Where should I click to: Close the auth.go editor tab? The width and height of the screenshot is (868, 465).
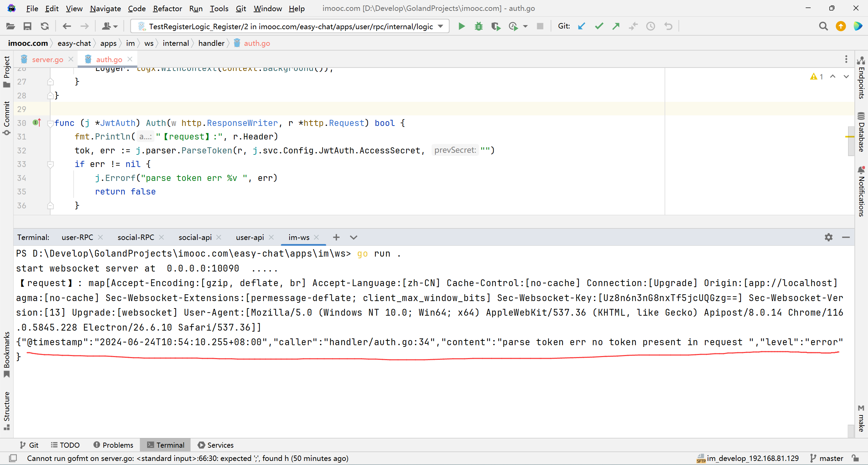[130, 59]
